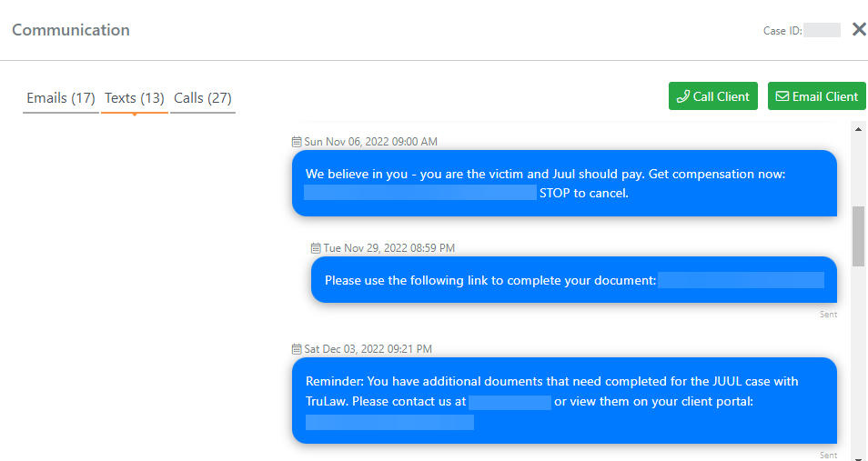Click the vertical scrollbar thumb

858,236
